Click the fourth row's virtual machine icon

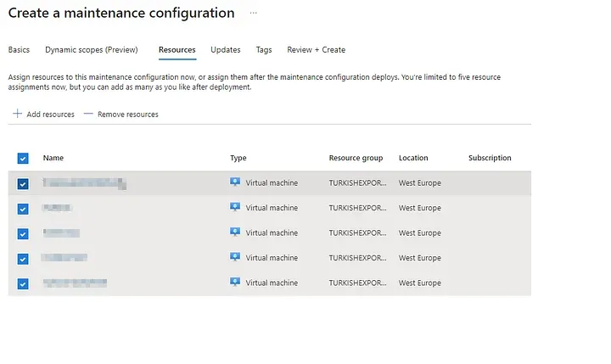coord(235,258)
